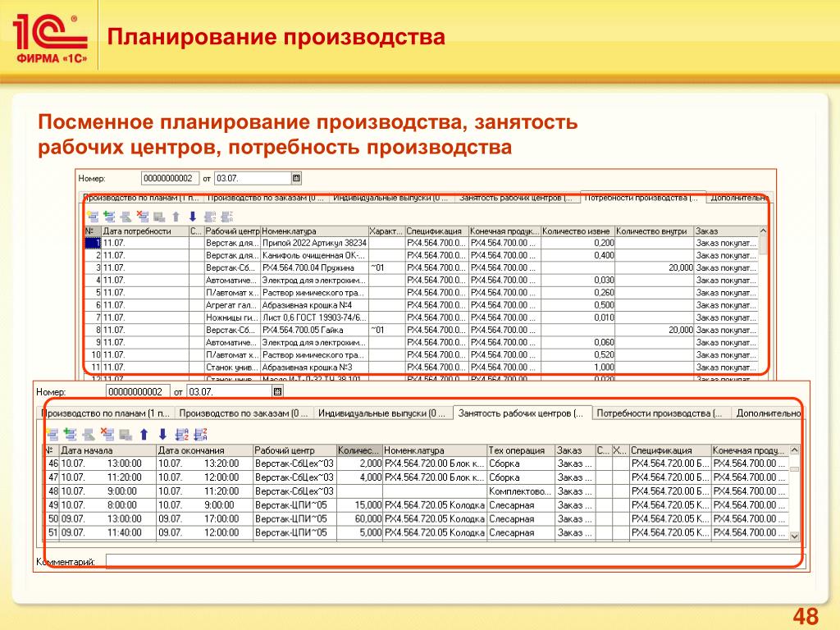The image size is (840, 630).
Task: Click the Тех операция column header
Action: click(521, 450)
